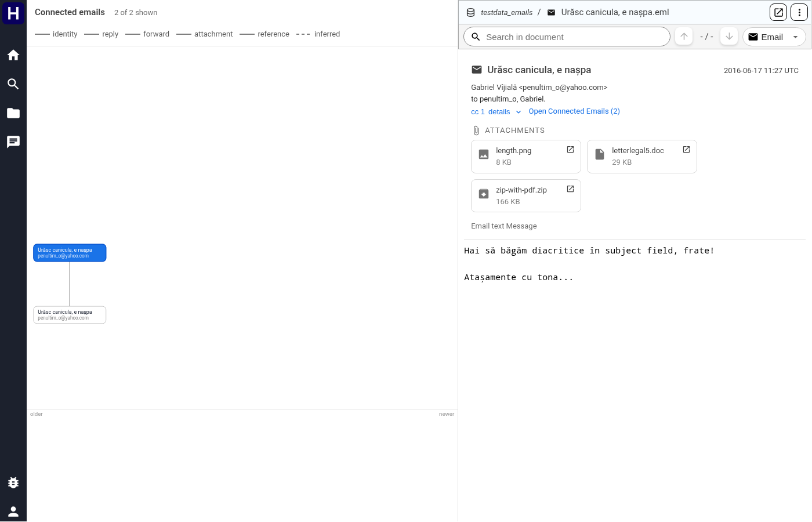Open letterlegal5.doc in new tab icon
The image size is (812, 522).
(x=686, y=150)
